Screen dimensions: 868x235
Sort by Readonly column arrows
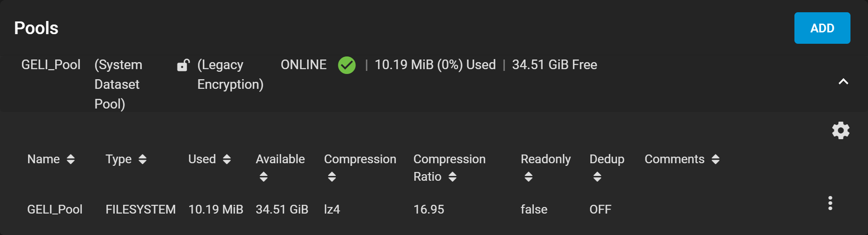click(x=529, y=177)
